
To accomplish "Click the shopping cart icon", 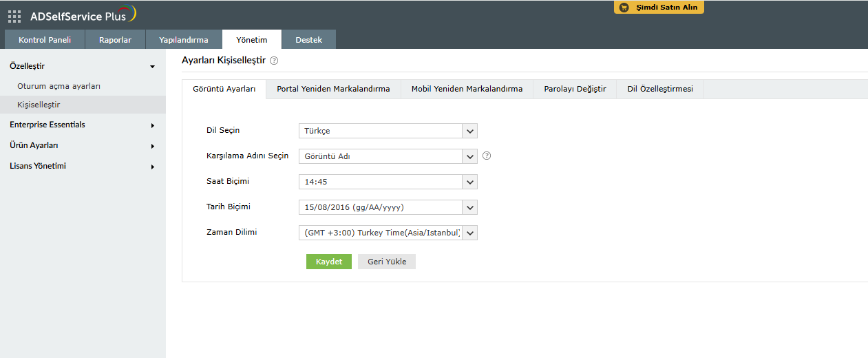I will coord(624,8).
